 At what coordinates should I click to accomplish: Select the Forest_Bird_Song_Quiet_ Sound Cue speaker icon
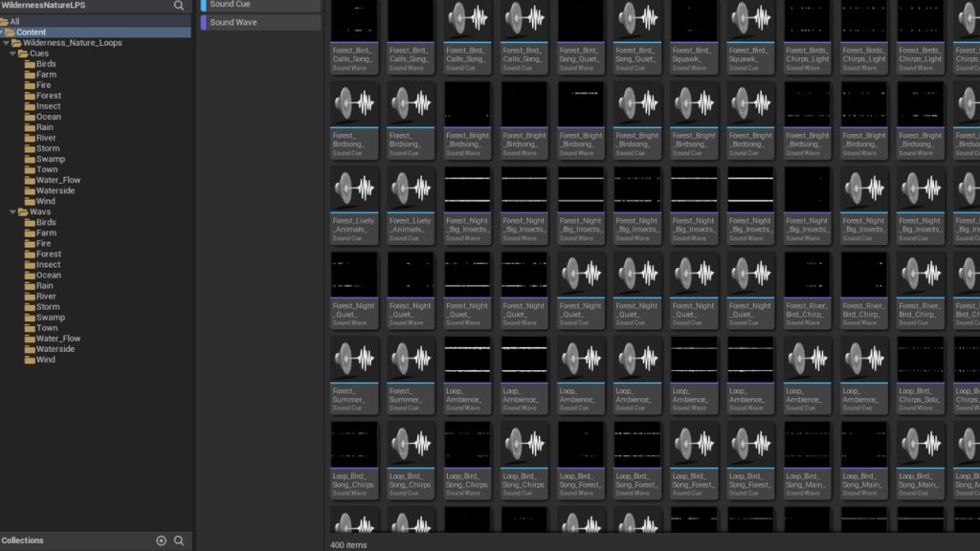638,20
